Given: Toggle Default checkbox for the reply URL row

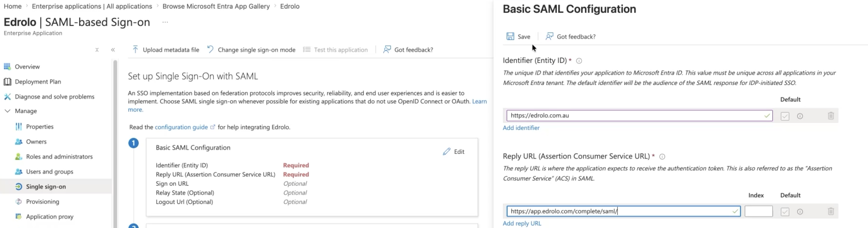Looking at the screenshot, I should (x=785, y=212).
